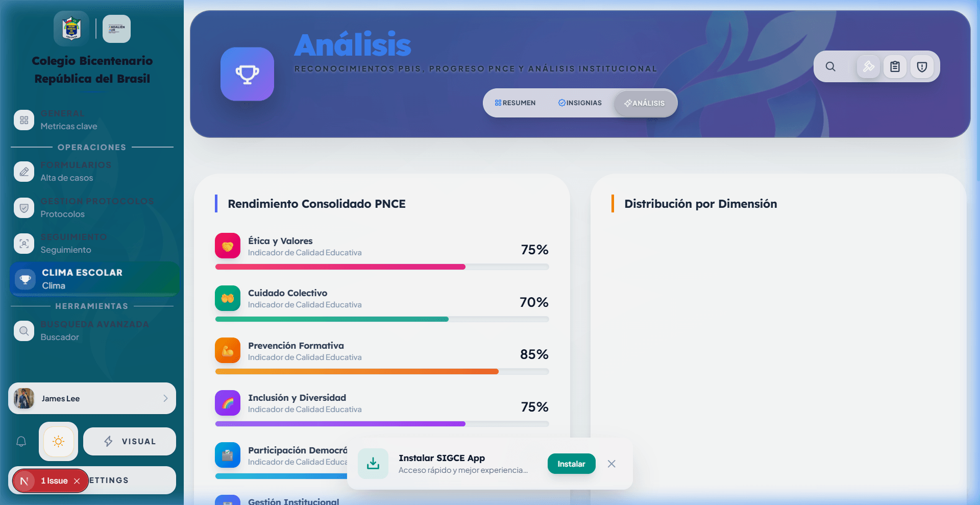
Task: Open Seguimiento via its person icon
Action: [x=23, y=244]
